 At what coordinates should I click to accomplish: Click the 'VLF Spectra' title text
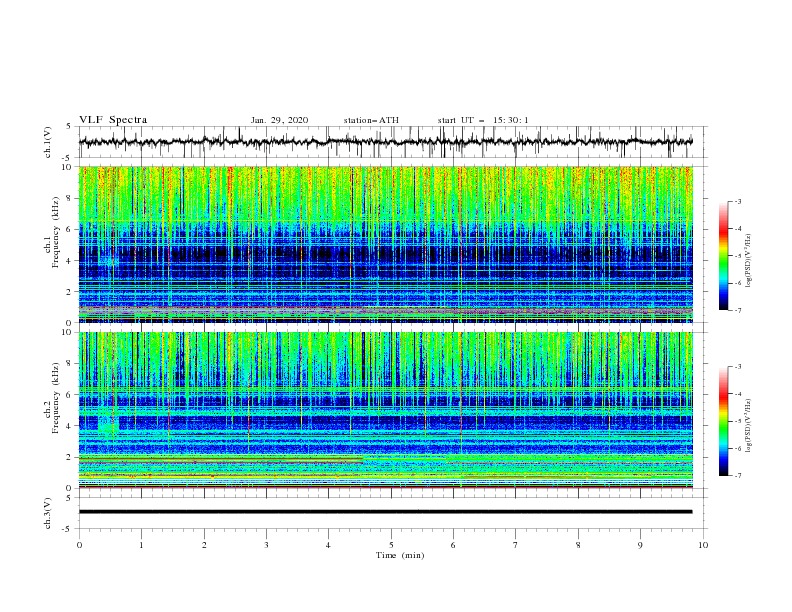point(113,120)
